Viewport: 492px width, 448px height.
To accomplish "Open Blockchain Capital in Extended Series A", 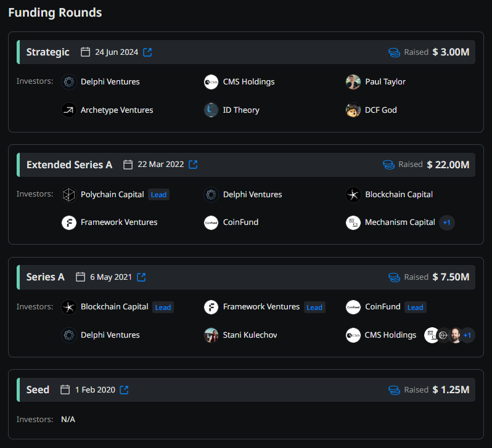I will click(399, 195).
